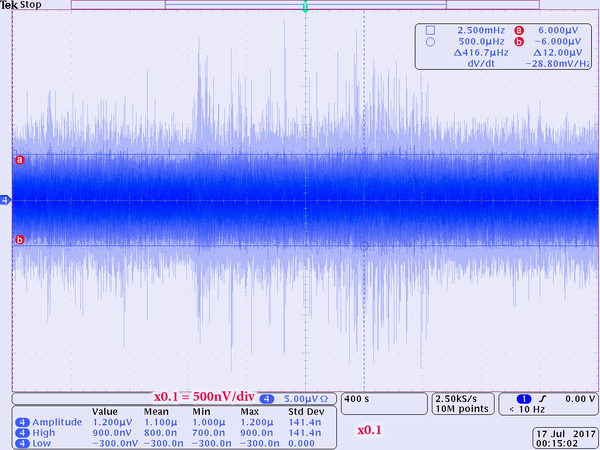Click red a badge in cursor readout
This screenshot has width=600, height=450.
(519, 30)
